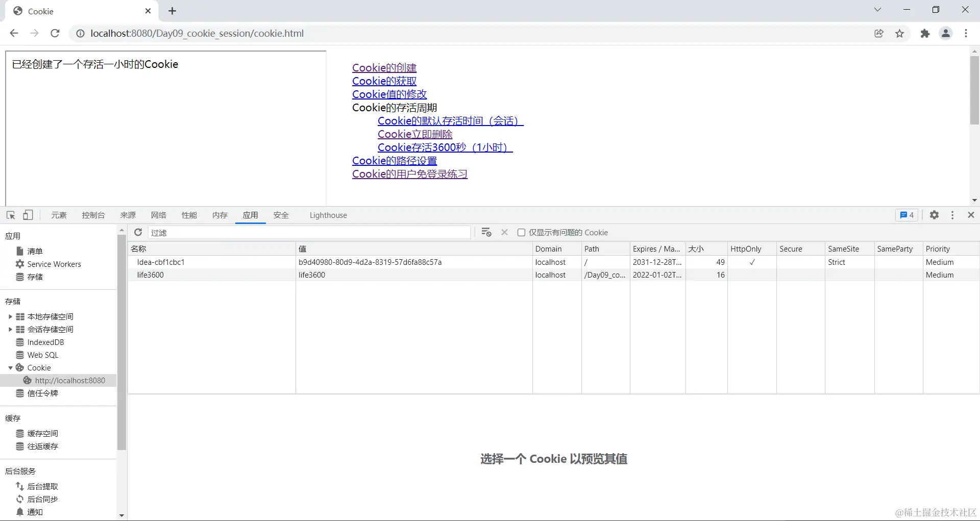Image resolution: width=980 pixels, height=521 pixels.
Task: Expand the 会话存储空间 tree node
Action: click(10, 329)
